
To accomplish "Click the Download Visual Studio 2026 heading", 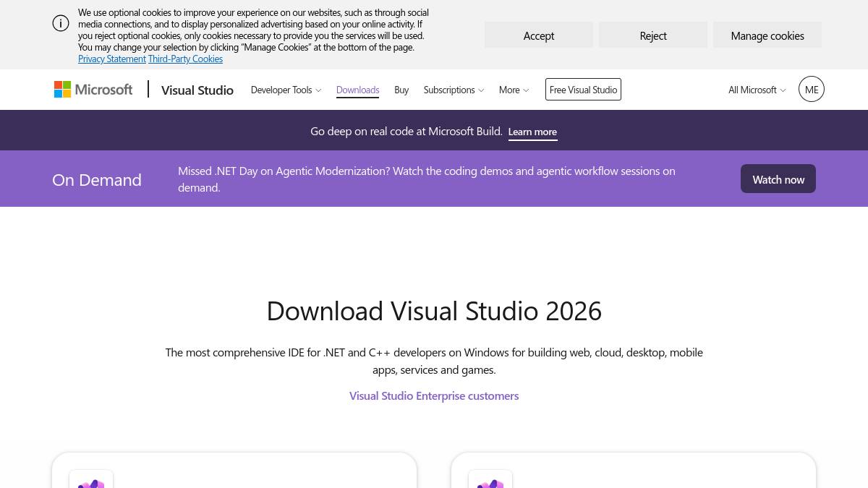I will [434, 311].
